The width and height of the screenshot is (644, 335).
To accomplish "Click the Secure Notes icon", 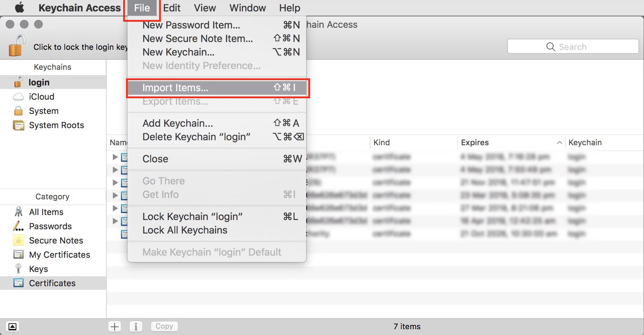I will point(18,240).
